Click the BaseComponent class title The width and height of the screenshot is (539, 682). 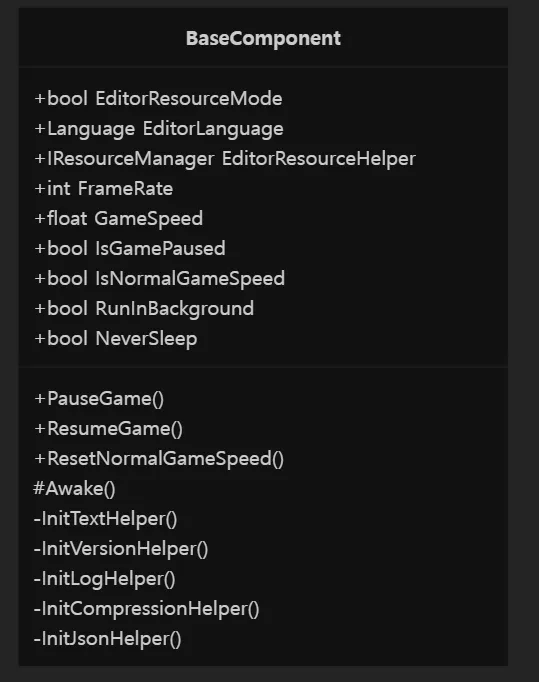263,38
